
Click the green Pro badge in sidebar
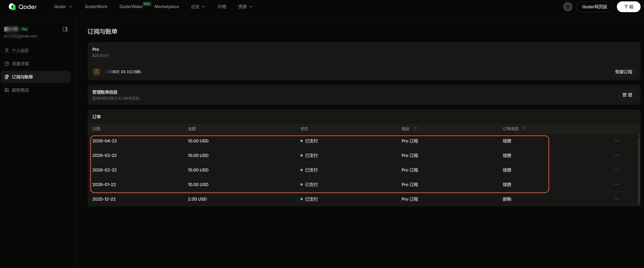click(x=24, y=29)
